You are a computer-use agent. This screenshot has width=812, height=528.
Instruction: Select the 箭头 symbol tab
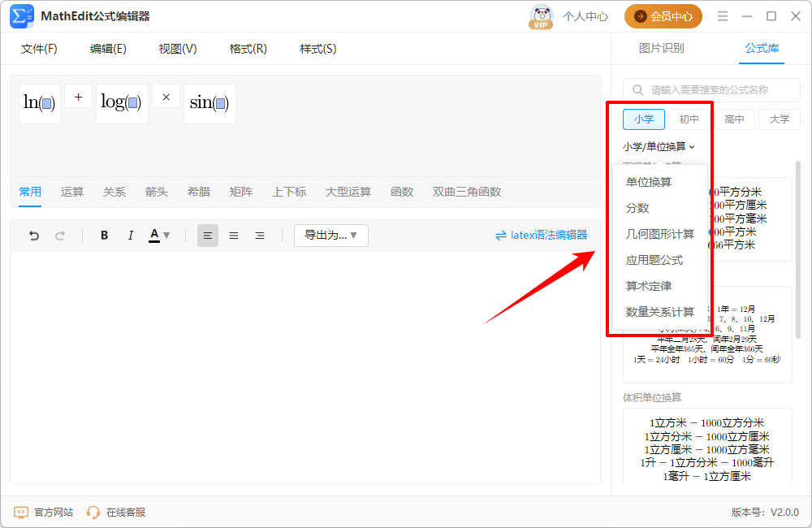157,193
